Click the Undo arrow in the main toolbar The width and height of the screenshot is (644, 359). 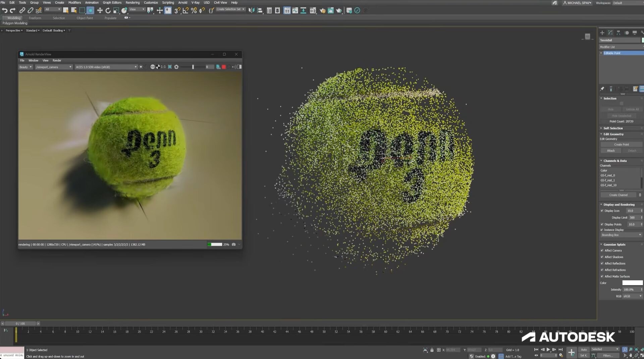[x=5, y=10]
